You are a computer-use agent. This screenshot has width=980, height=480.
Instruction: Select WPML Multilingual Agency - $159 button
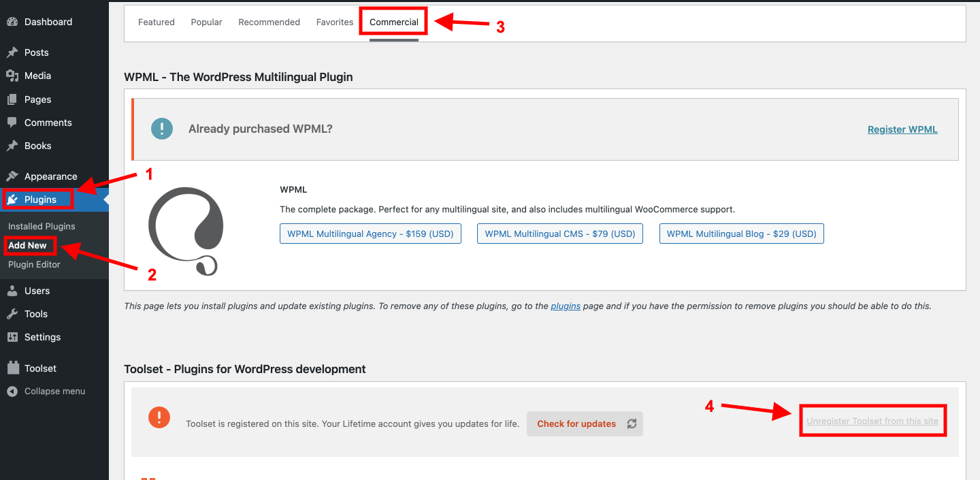click(x=371, y=234)
